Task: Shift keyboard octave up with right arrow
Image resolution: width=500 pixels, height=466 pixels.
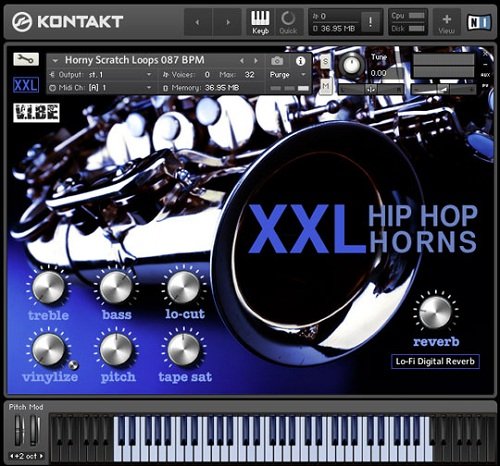Action: tap(41, 456)
